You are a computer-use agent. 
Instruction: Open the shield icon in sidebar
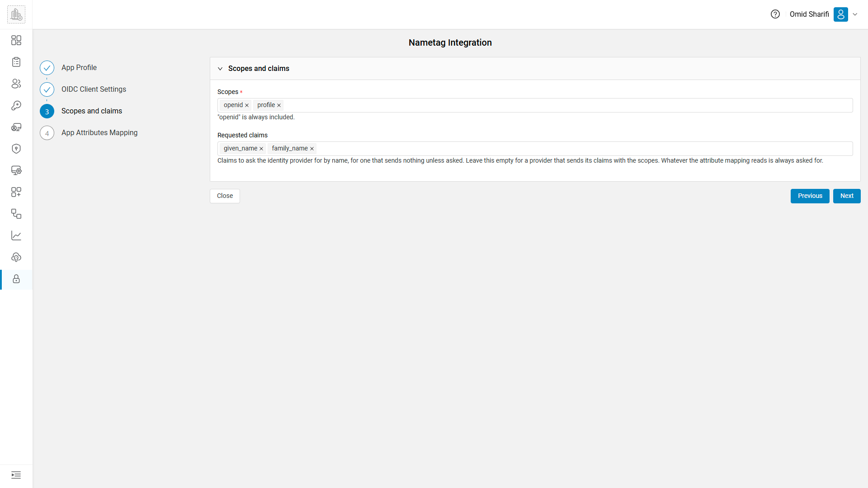coord(16,149)
